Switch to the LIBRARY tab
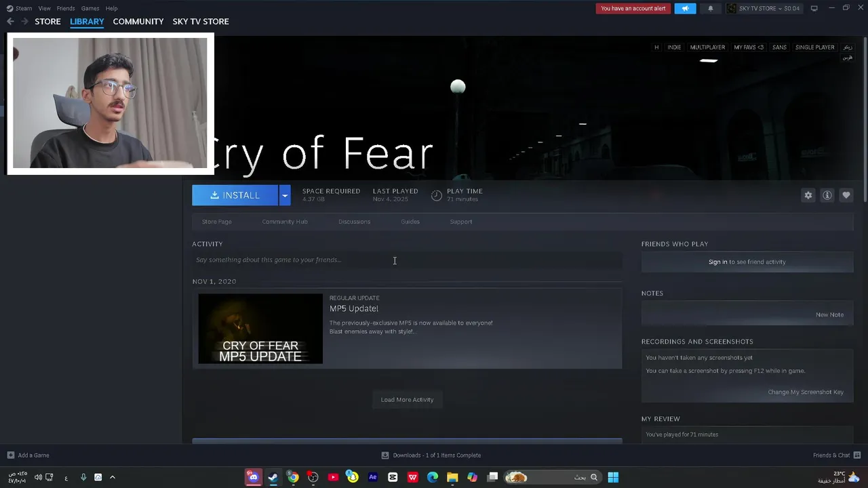This screenshot has height=488, width=868. [x=87, y=22]
